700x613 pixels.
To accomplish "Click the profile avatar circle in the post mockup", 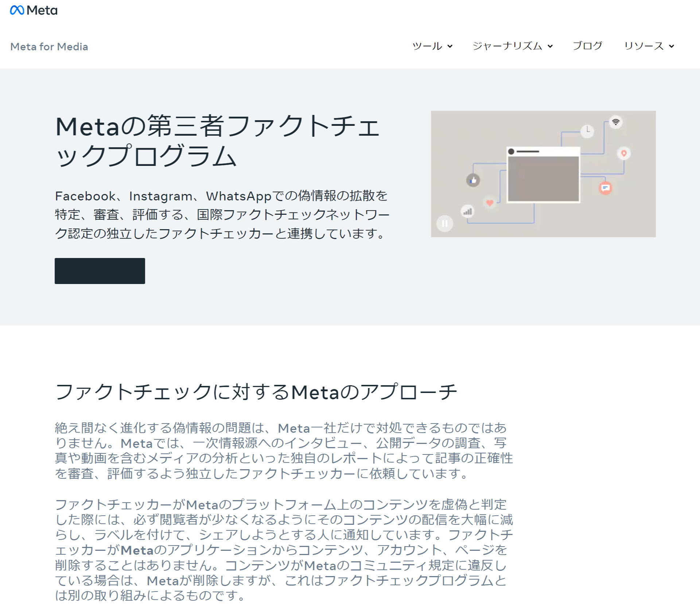I will (x=511, y=151).
